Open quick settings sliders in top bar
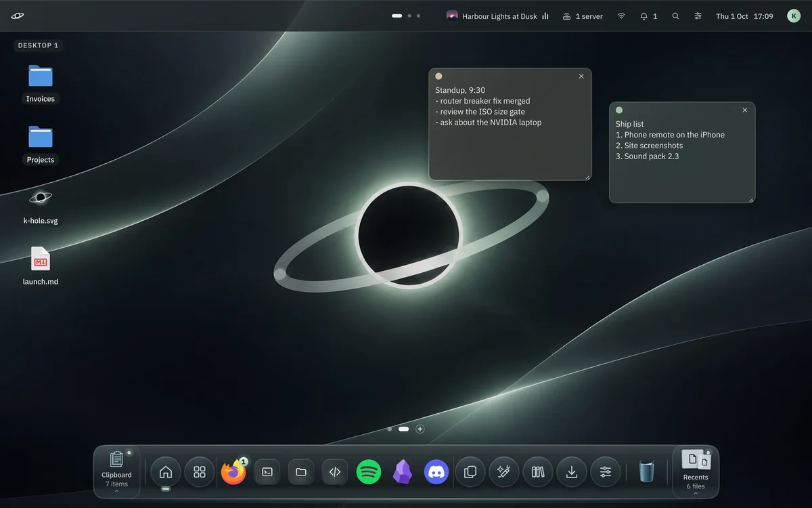Viewport: 812px width, 508px height. click(698, 16)
